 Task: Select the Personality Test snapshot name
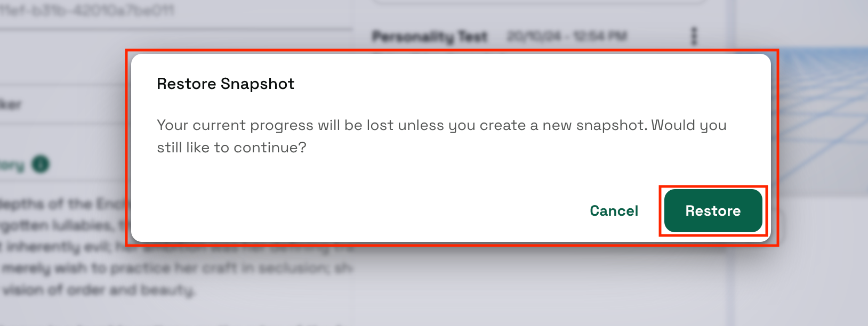(x=430, y=37)
